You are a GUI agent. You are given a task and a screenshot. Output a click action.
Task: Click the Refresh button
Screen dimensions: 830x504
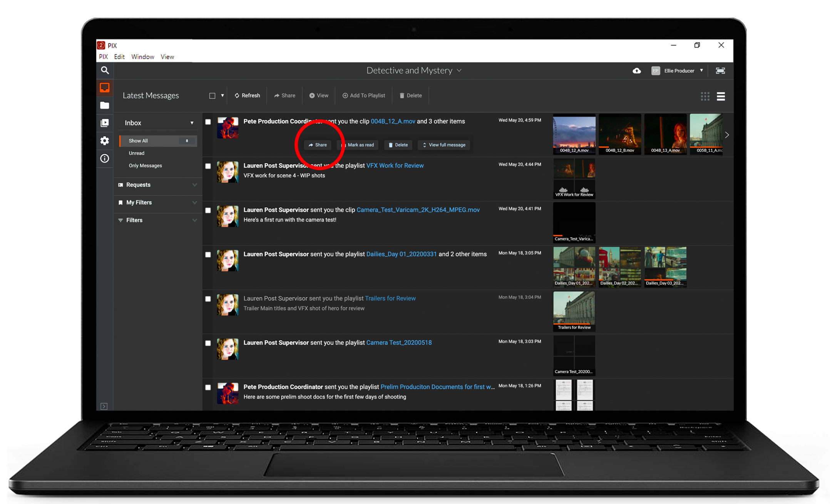(247, 96)
